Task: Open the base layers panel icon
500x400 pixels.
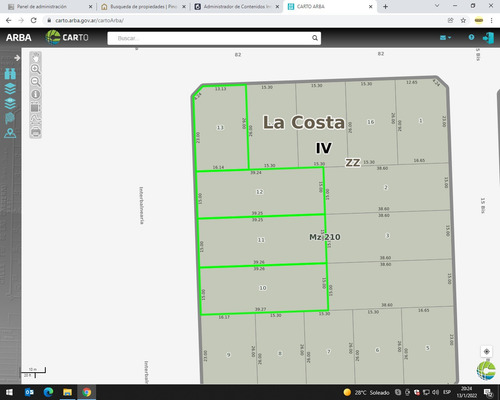Action: click(x=10, y=103)
